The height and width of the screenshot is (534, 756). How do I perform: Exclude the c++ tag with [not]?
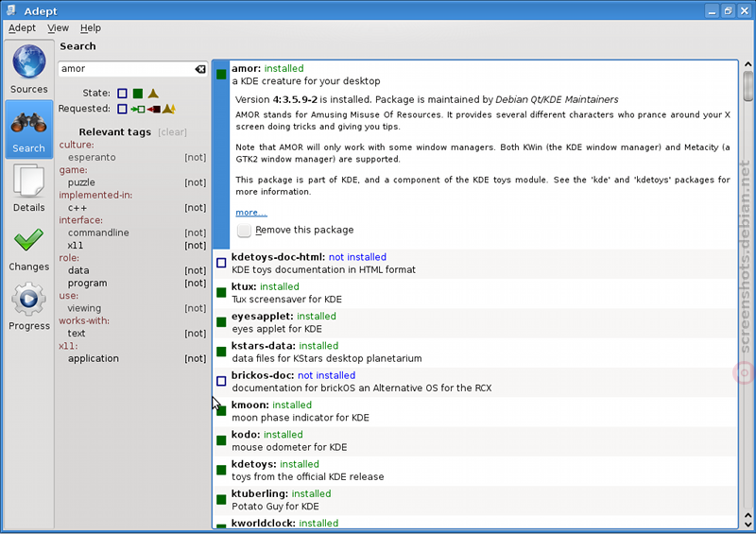(x=196, y=207)
